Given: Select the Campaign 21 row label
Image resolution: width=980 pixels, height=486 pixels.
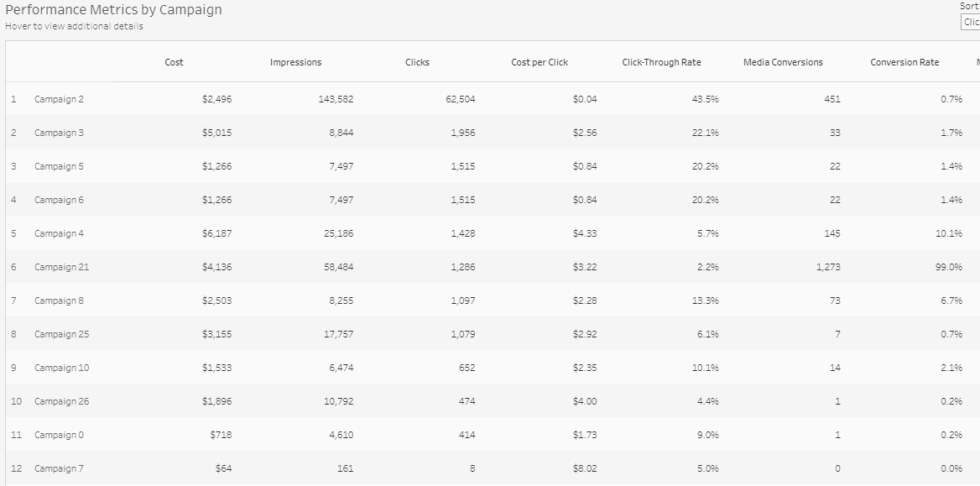Looking at the screenshot, I should pos(61,267).
